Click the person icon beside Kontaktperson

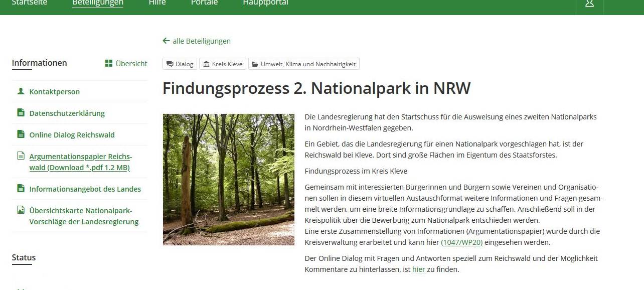(x=20, y=91)
